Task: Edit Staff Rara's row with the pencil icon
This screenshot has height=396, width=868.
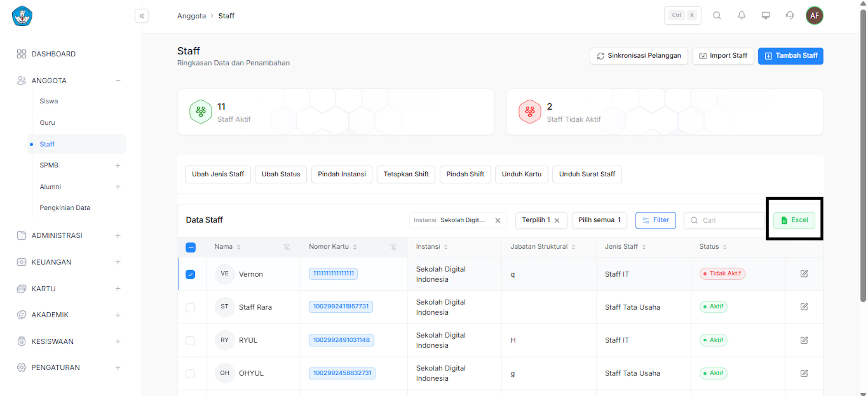Action: point(804,307)
